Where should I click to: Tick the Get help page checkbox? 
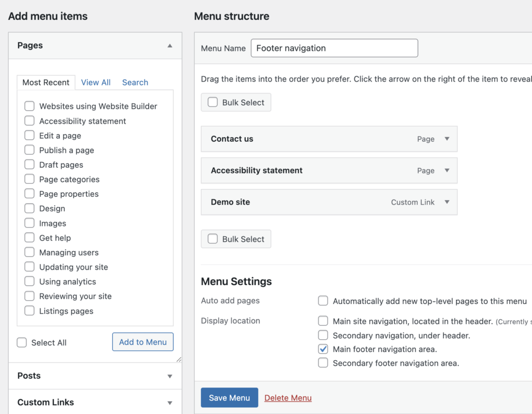(30, 238)
